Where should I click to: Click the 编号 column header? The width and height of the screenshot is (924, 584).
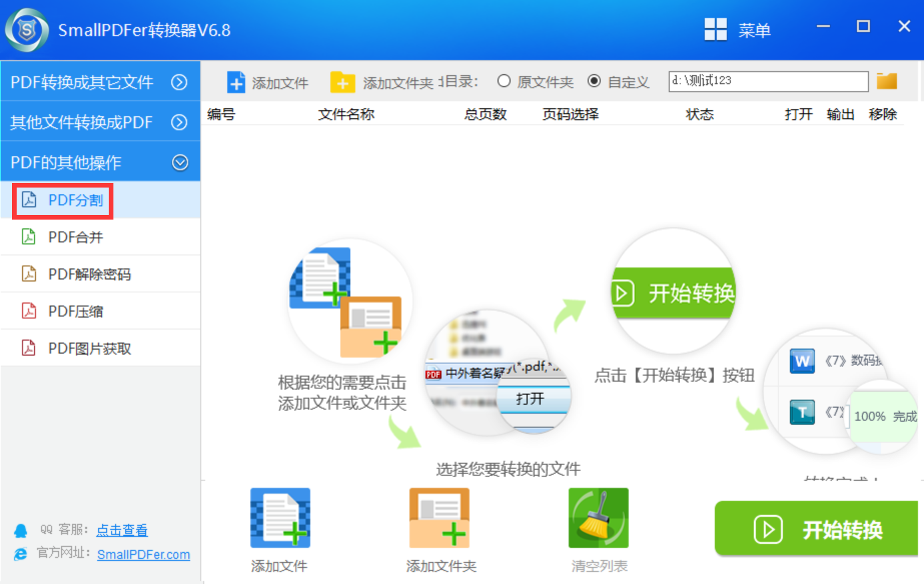[x=221, y=114]
